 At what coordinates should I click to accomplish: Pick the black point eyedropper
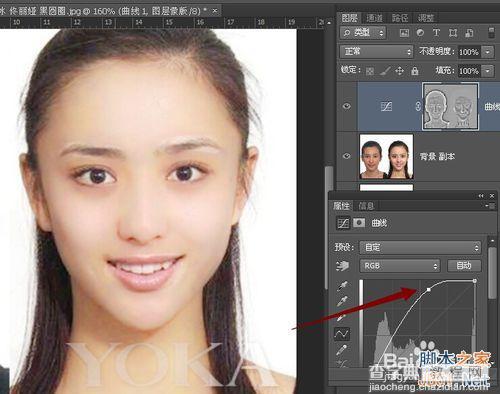coord(342,285)
